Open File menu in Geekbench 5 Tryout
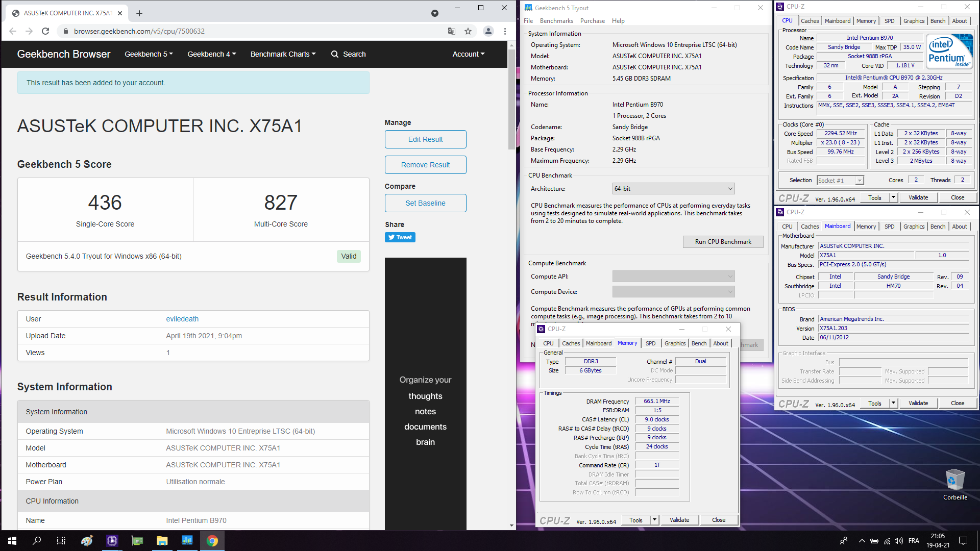 [528, 21]
